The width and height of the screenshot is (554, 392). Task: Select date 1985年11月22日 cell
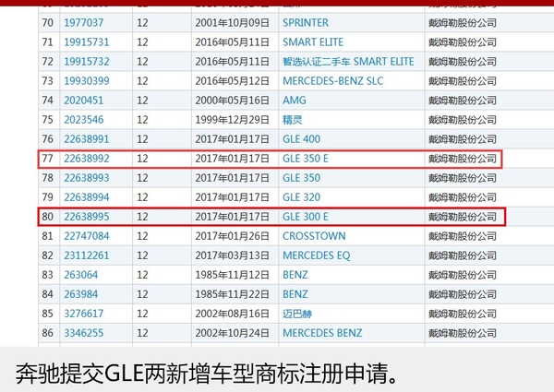pos(232,294)
